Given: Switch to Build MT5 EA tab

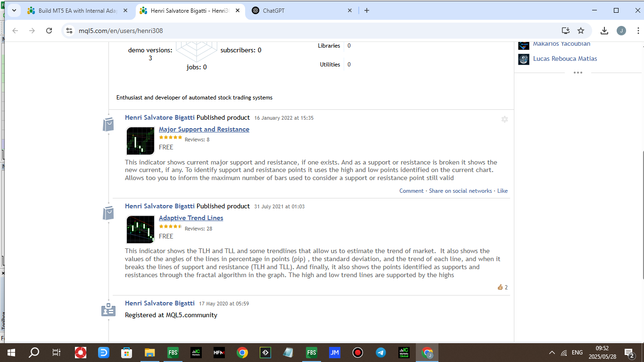Looking at the screenshot, I should coord(78,10).
